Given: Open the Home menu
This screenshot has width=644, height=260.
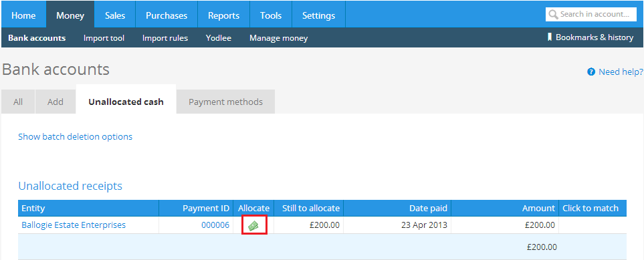Looking at the screenshot, I should [23, 15].
